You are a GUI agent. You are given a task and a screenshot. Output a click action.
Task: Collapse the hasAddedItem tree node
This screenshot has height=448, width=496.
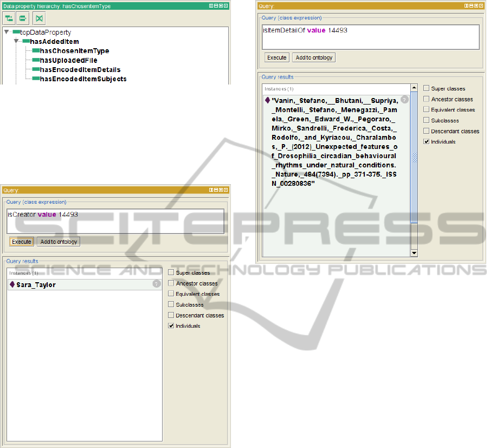16,42
